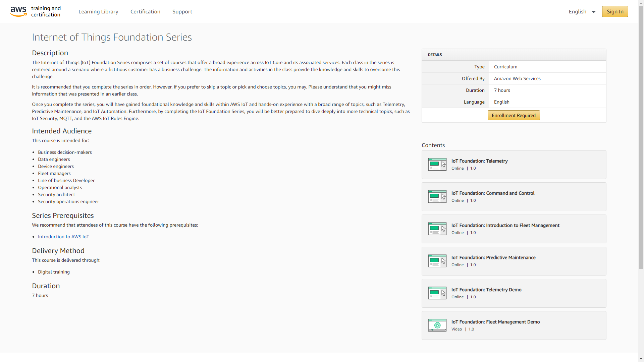Open the Learning Library menu

click(x=98, y=11)
